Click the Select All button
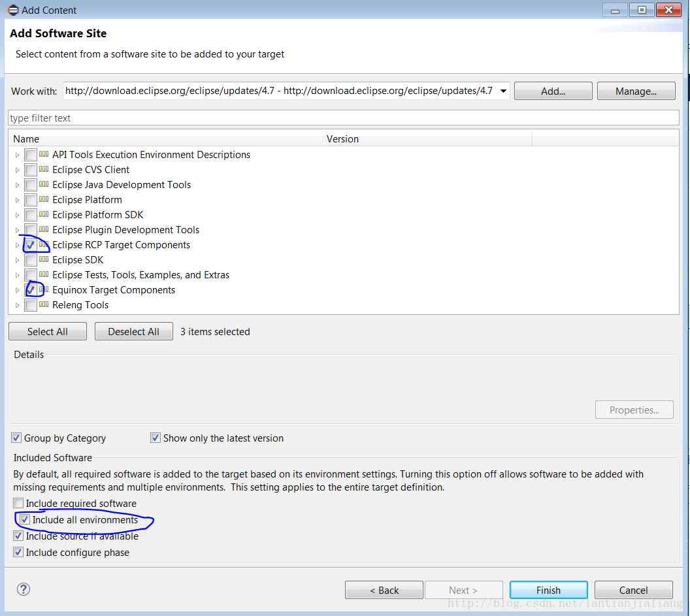 coord(48,331)
